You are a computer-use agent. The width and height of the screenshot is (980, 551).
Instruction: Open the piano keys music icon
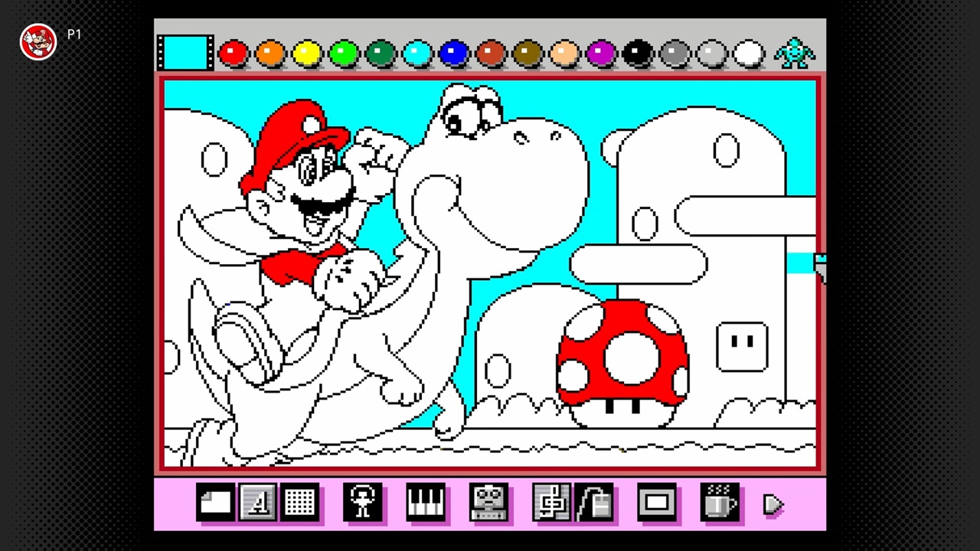pyautogui.click(x=426, y=503)
